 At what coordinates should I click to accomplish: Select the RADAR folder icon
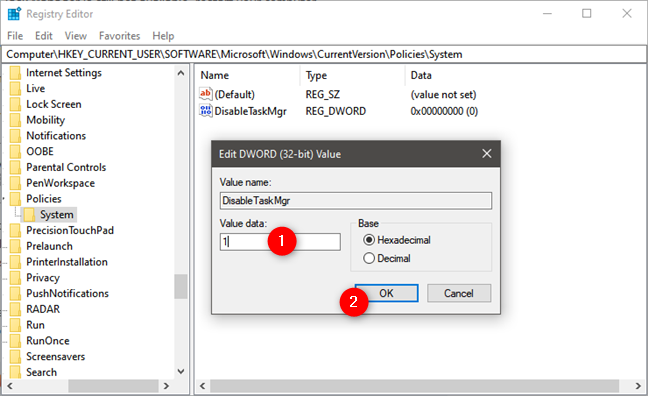[x=15, y=309]
